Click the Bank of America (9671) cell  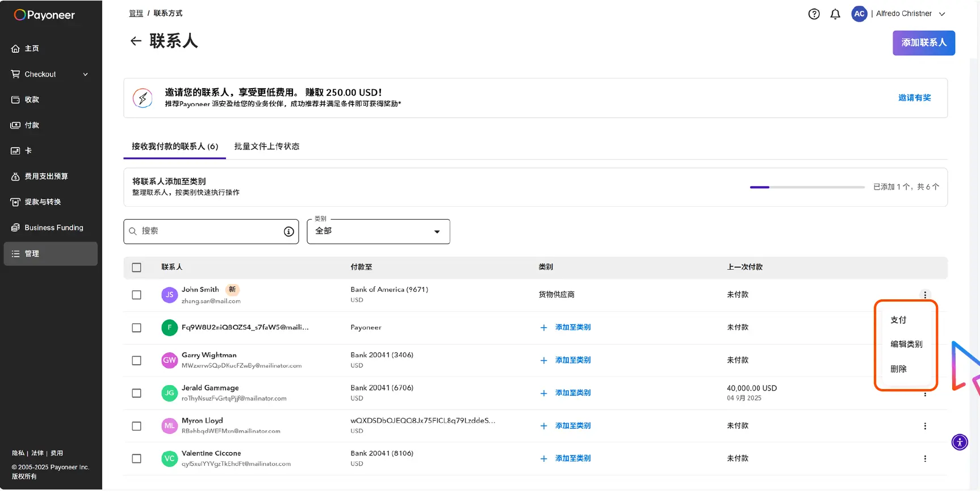[390, 290]
